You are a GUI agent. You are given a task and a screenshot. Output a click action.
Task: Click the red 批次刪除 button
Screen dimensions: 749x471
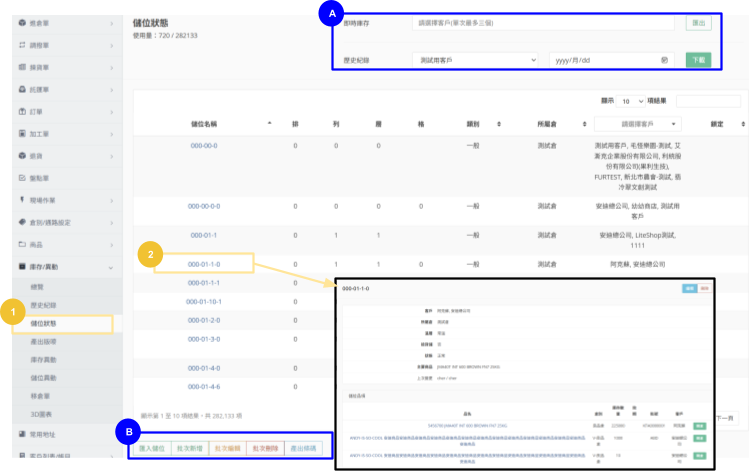[x=265, y=448]
